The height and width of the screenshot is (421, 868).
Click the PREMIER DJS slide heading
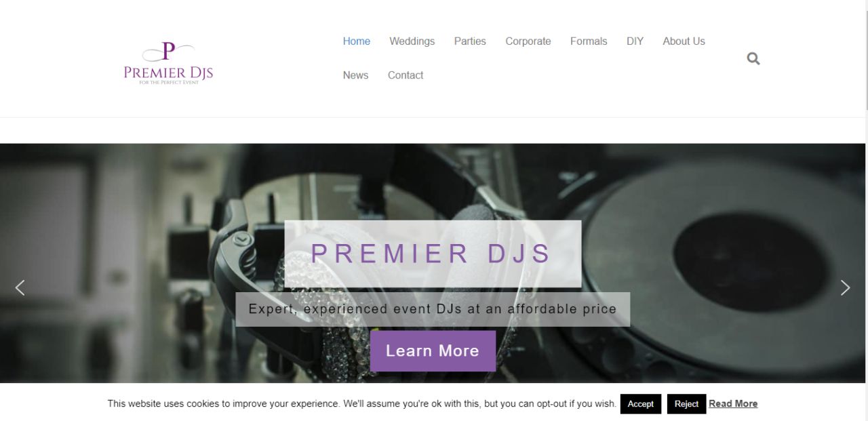(x=433, y=254)
